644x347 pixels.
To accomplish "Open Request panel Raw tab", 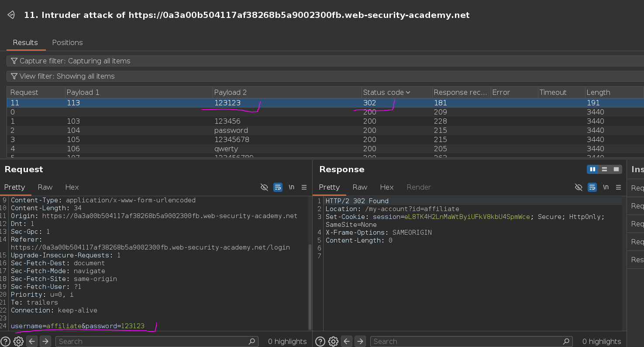I will 45,187.
